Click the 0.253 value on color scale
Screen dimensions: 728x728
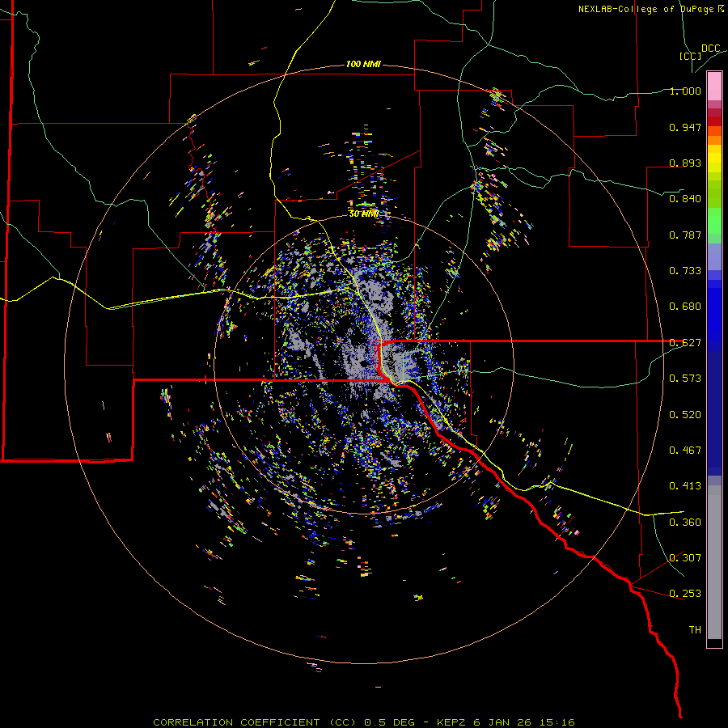pyautogui.click(x=685, y=594)
